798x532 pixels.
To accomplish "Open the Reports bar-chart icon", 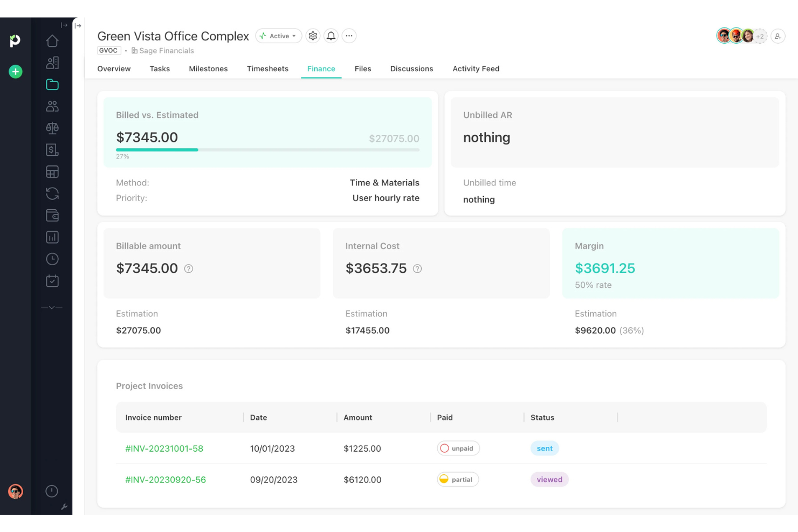I will point(52,237).
